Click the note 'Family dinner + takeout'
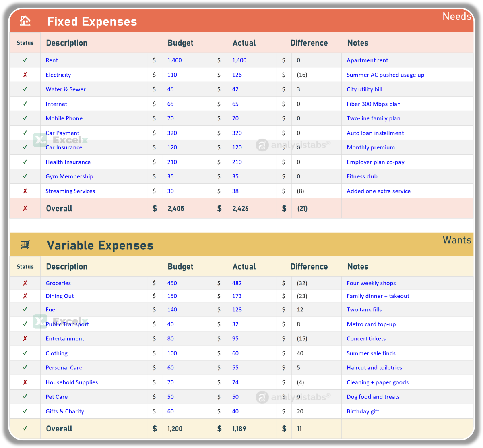 coord(378,296)
